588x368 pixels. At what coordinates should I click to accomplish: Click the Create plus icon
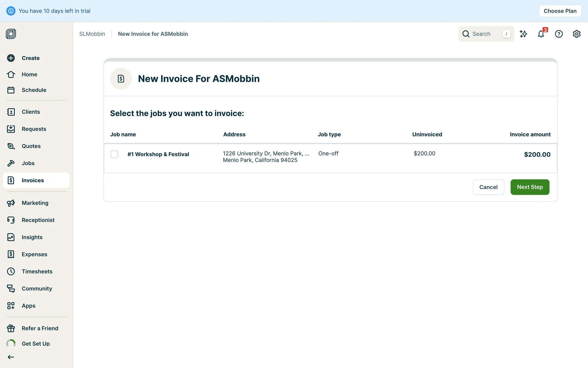11,58
